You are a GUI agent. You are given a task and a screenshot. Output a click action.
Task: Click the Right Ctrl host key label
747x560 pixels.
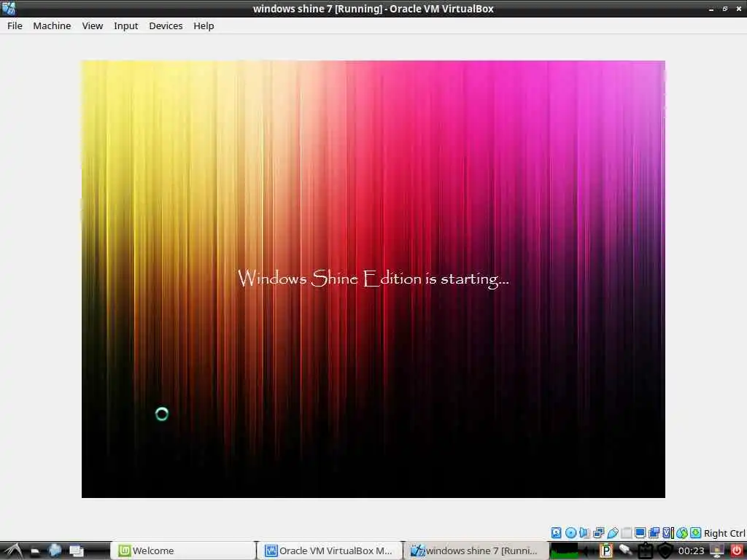724,533
